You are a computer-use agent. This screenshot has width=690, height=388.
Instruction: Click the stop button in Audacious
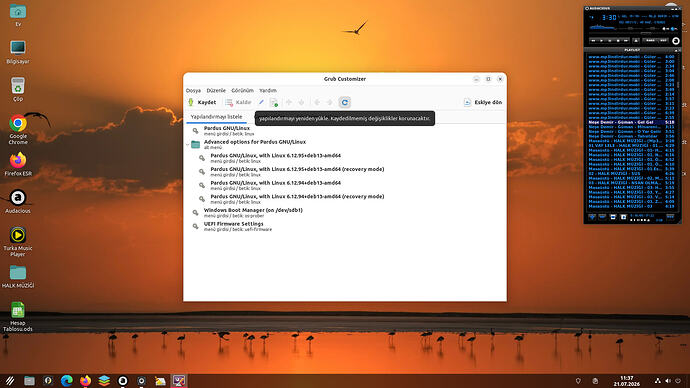pos(618,40)
